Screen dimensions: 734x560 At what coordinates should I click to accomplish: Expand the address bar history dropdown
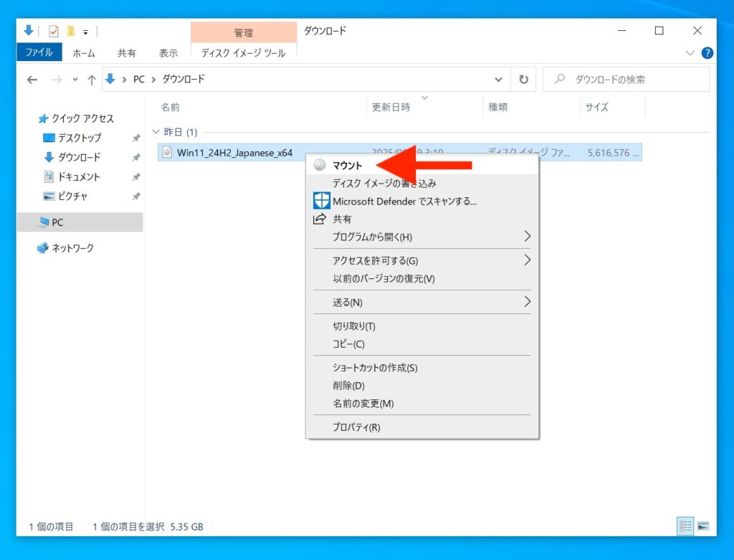[x=499, y=80]
